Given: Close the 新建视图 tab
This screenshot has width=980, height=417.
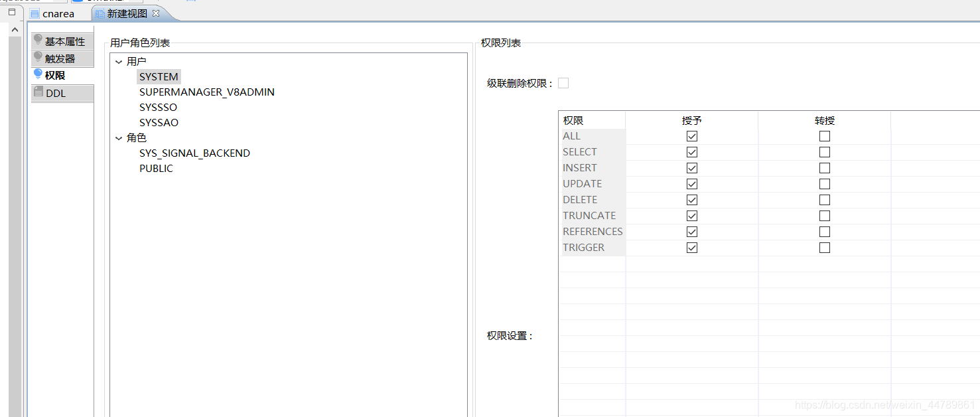Looking at the screenshot, I should (x=156, y=13).
